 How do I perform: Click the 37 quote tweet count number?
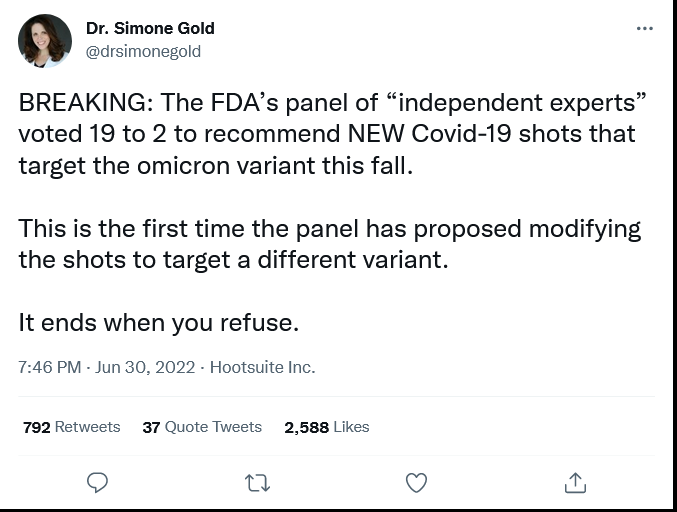151,427
